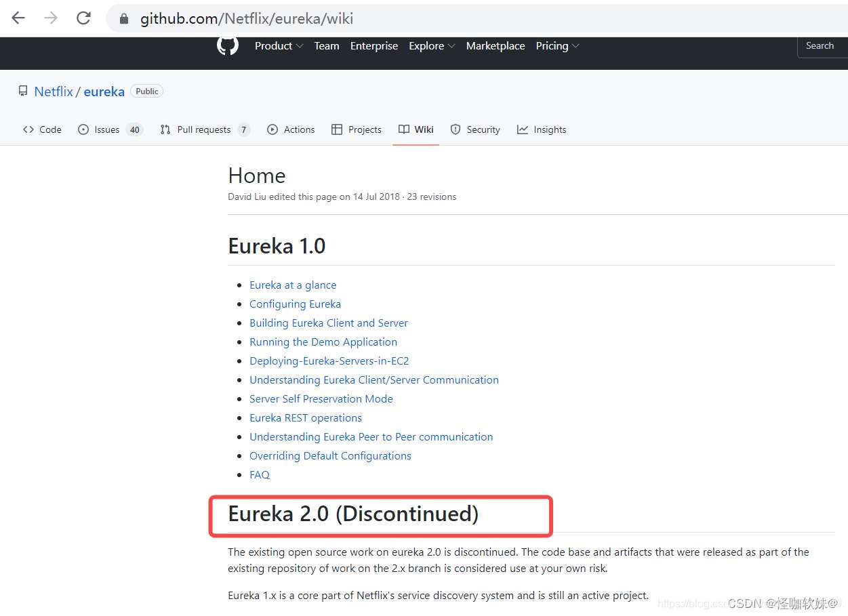The image size is (848, 616).
Task: Open the Marketplace menu item
Action: 496,46
